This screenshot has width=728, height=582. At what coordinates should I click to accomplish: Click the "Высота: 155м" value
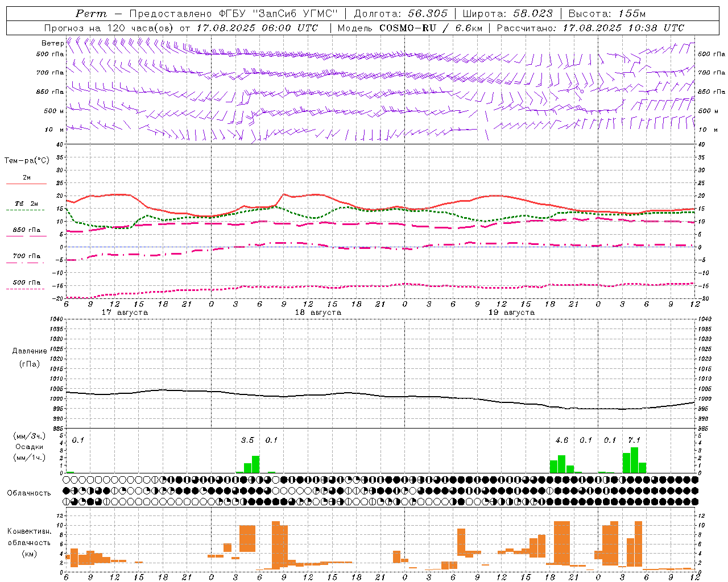pos(607,14)
